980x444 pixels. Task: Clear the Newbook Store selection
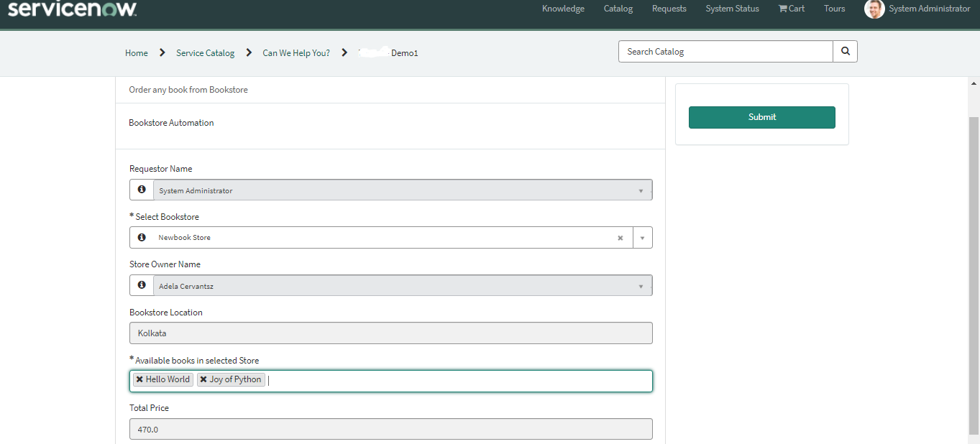[x=620, y=237]
